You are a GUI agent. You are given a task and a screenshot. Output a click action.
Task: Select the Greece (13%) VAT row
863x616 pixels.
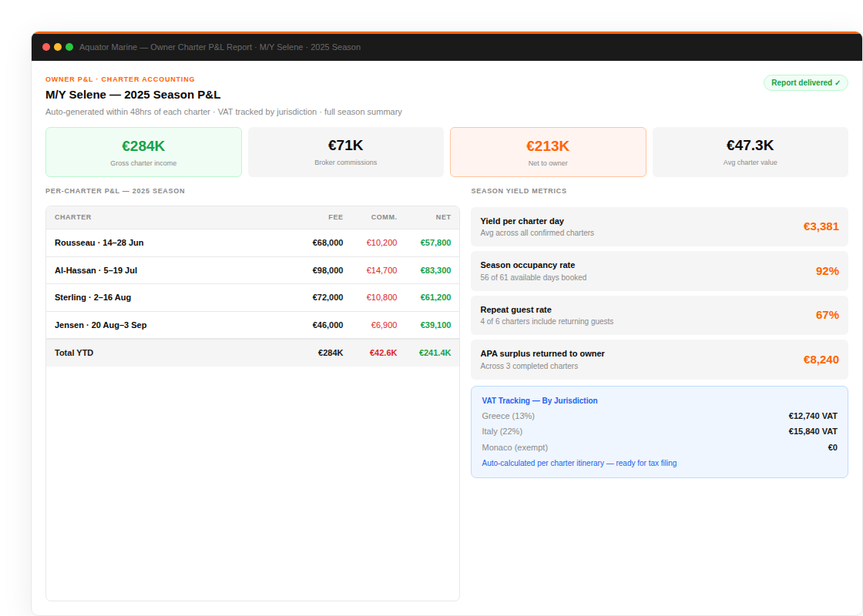tap(660, 417)
